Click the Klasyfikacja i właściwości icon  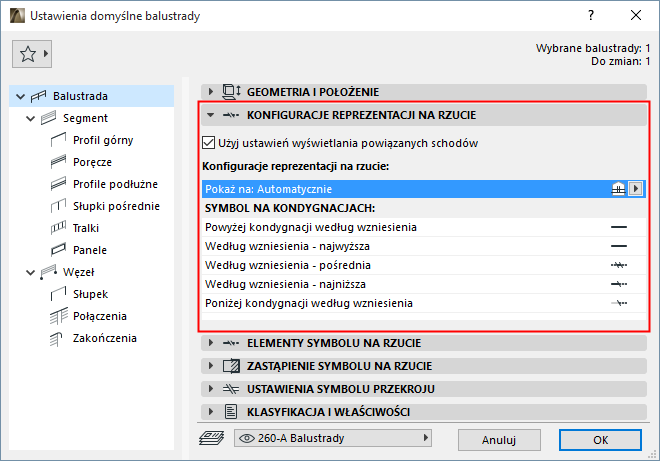pyautogui.click(x=231, y=412)
